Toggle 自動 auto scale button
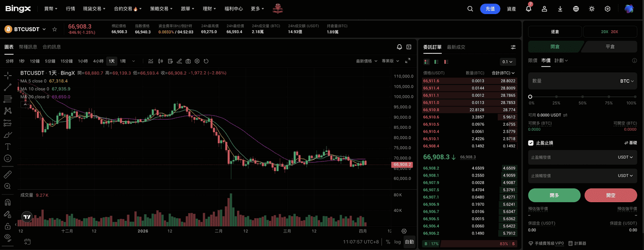644x250 pixels. [410, 242]
